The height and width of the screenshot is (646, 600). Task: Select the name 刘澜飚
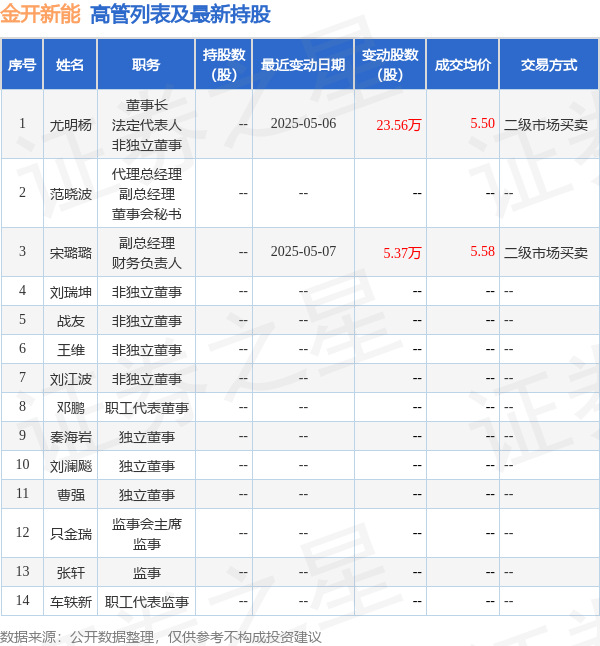pyautogui.click(x=70, y=466)
